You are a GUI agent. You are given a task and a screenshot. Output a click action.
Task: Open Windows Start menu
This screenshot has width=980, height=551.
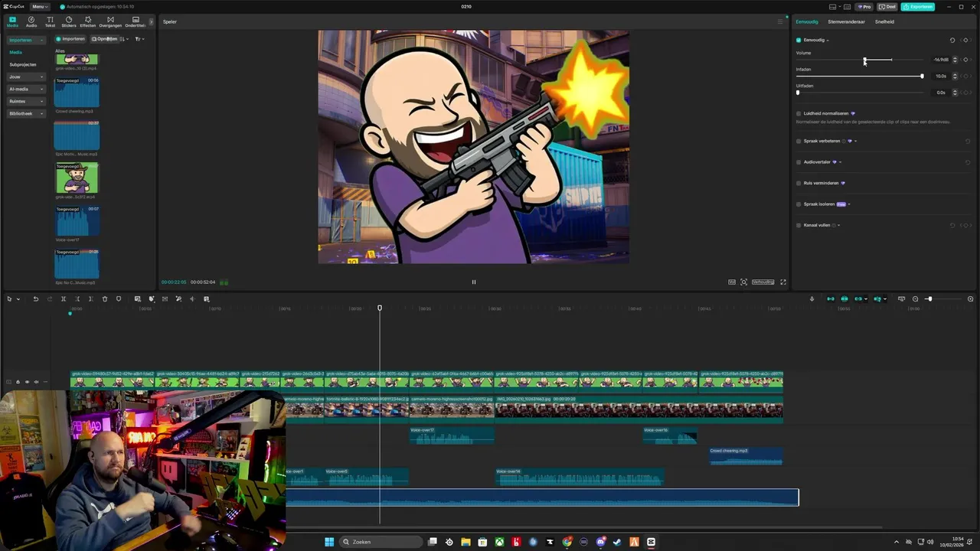(x=329, y=542)
